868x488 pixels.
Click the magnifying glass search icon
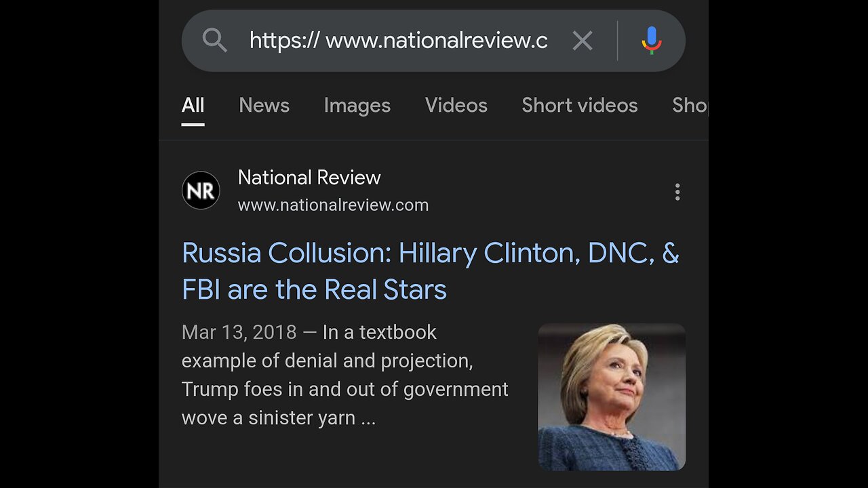pos(214,41)
